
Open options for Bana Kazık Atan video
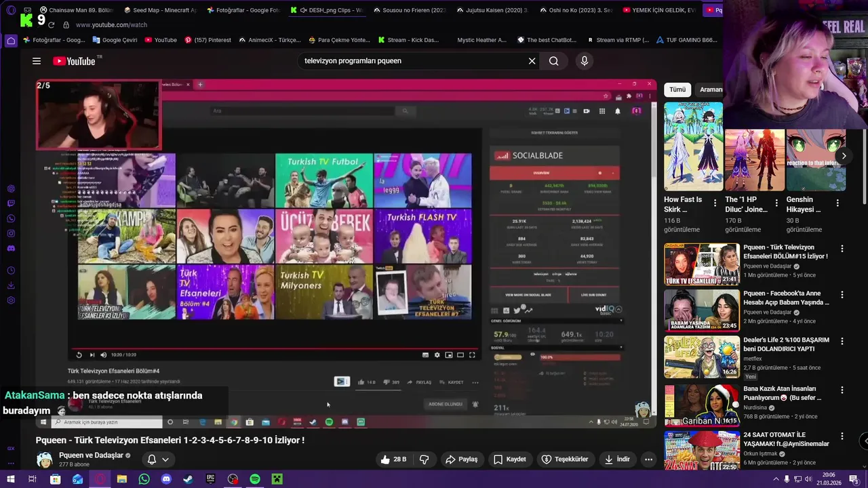pyautogui.click(x=842, y=390)
